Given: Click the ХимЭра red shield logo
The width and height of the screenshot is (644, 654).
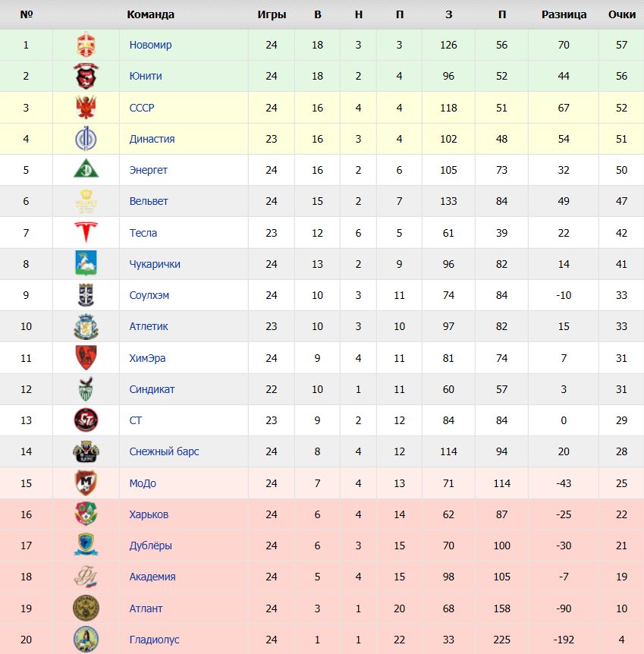Looking at the screenshot, I should tap(86, 358).
